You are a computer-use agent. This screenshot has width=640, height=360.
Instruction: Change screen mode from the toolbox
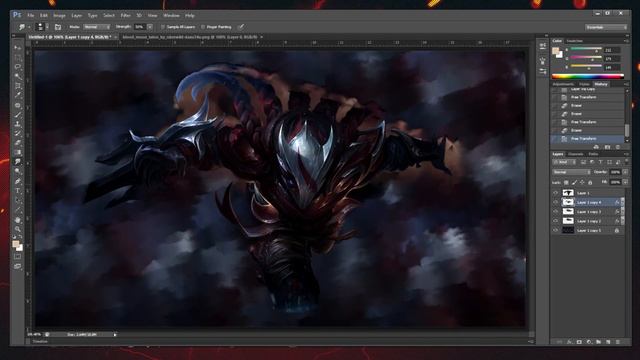click(x=18, y=266)
